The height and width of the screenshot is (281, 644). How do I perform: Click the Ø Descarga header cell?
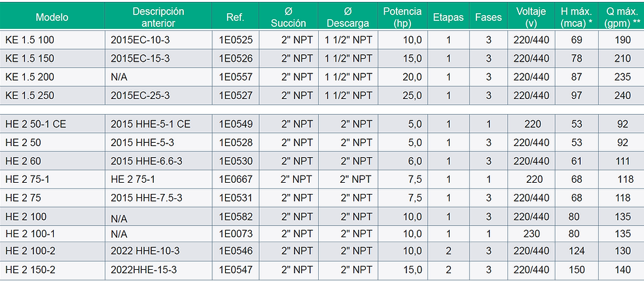347,17
